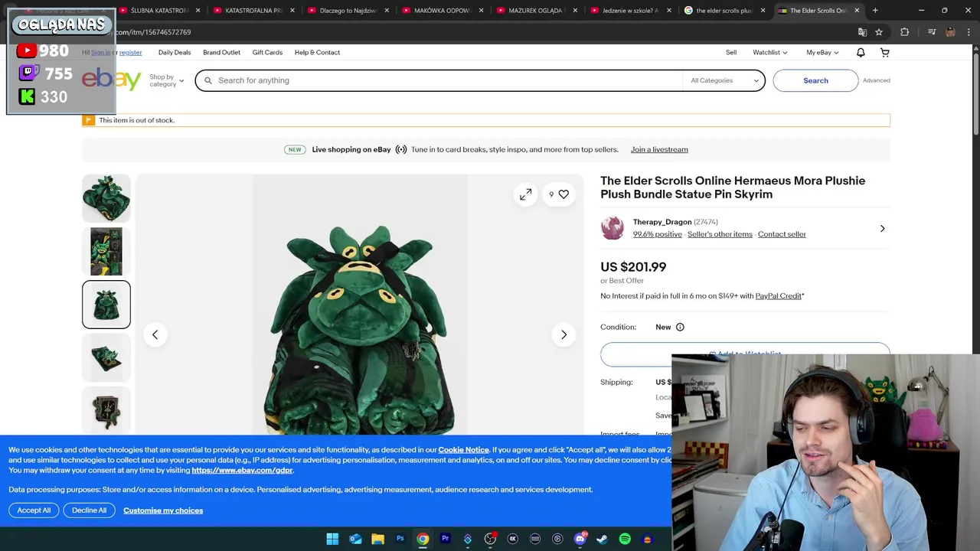This screenshot has height=551, width=980.
Task: Open the Shop by category dropdown
Action: coord(166,80)
